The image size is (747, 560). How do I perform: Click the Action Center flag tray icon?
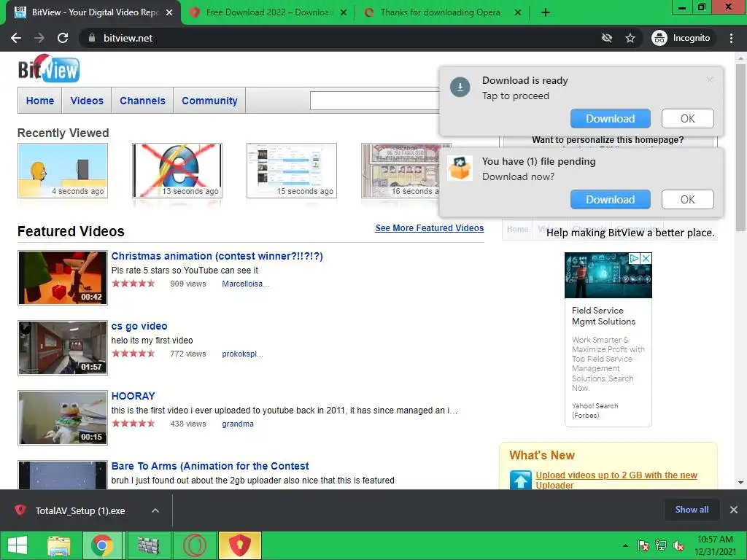point(643,545)
